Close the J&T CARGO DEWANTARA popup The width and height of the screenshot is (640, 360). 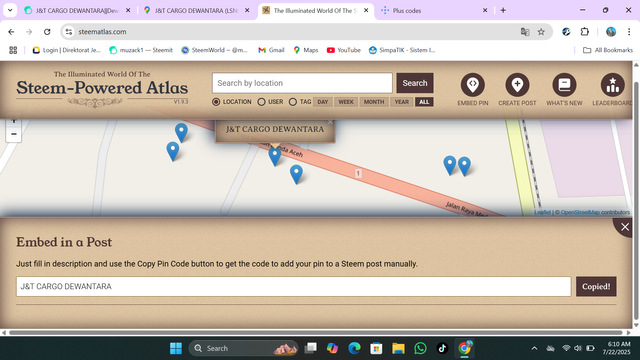330,122
